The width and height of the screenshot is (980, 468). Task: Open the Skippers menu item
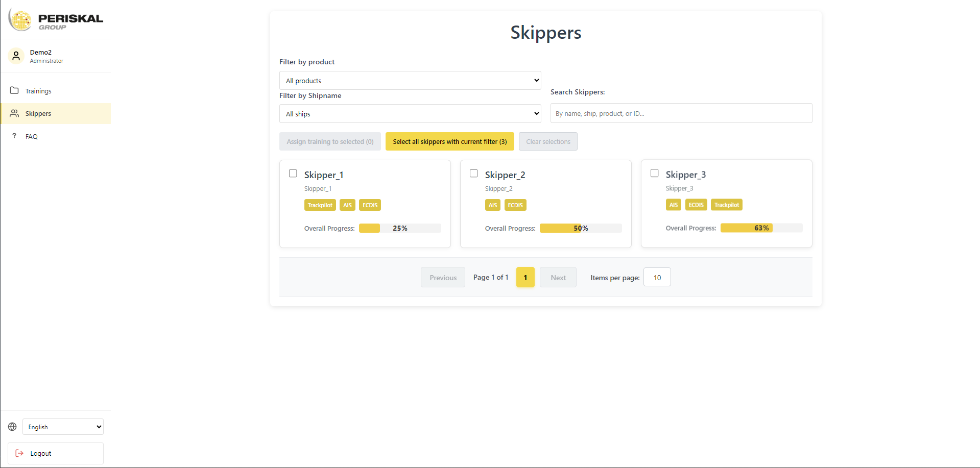(56, 113)
